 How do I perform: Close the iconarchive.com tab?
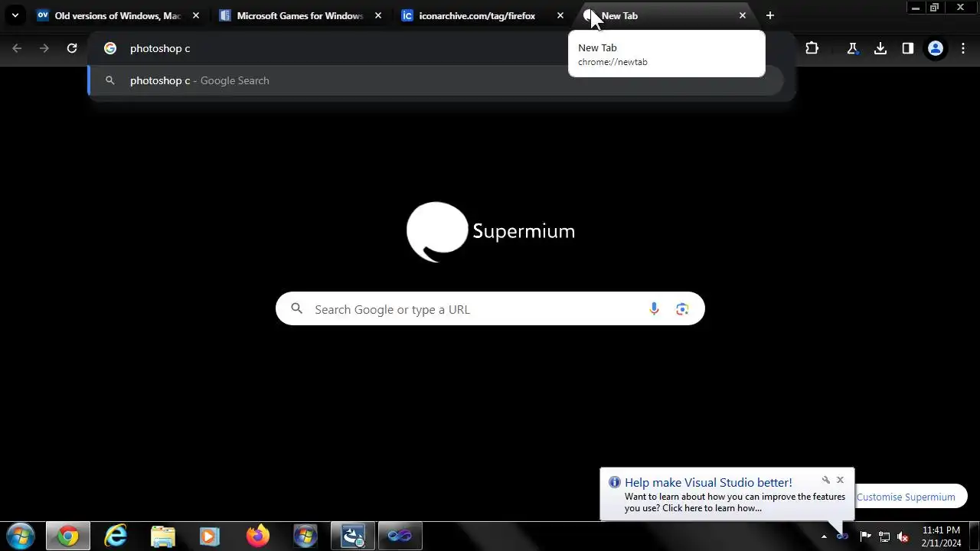[x=560, y=15]
